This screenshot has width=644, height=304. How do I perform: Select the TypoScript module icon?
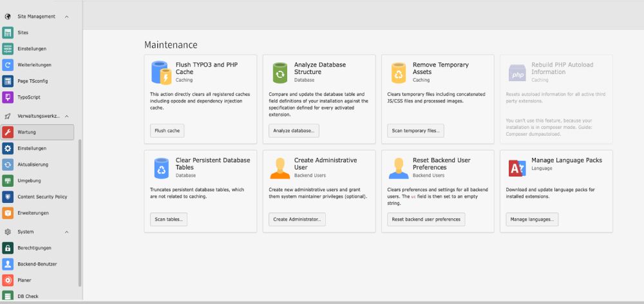8,97
